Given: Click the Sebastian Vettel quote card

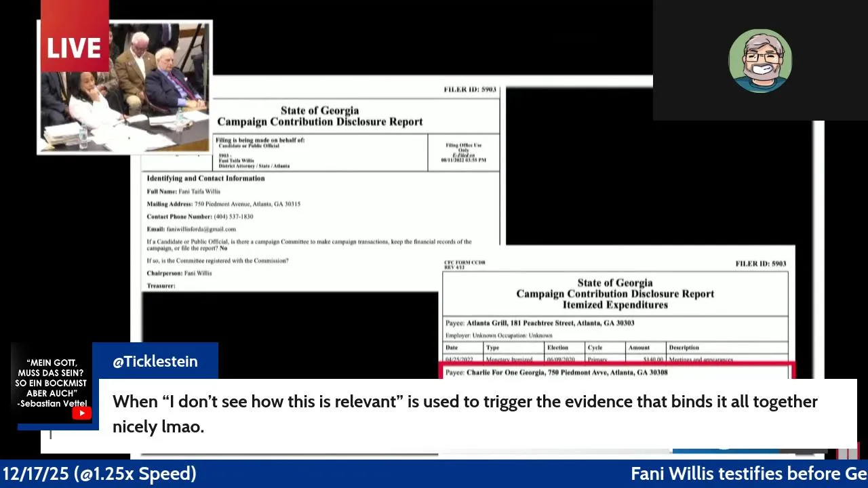Looking at the screenshot, I should (x=52, y=384).
